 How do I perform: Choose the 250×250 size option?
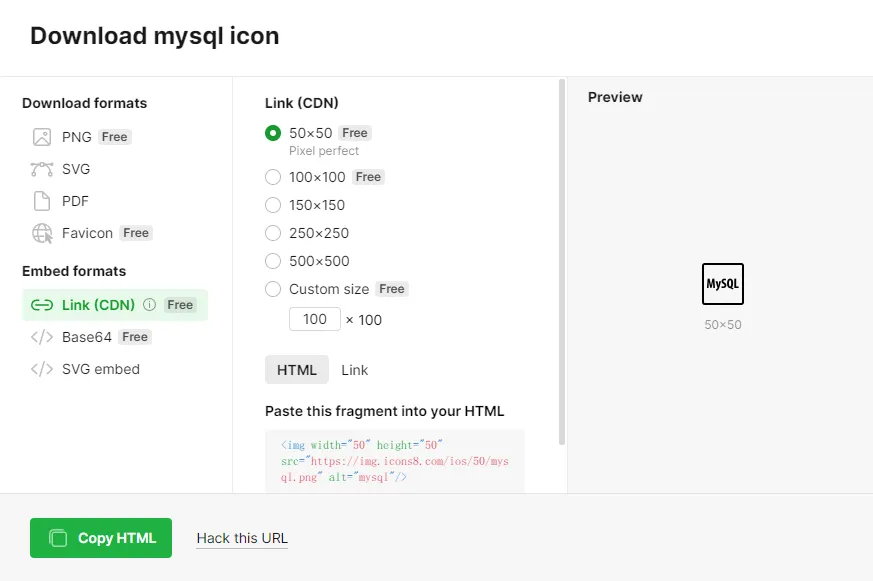click(273, 233)
